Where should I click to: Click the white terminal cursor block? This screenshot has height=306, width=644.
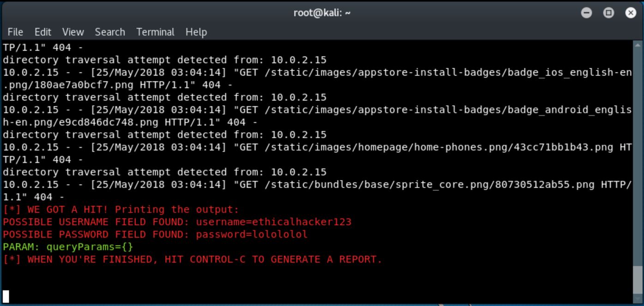pyautogui.click(x=6, y=296)
